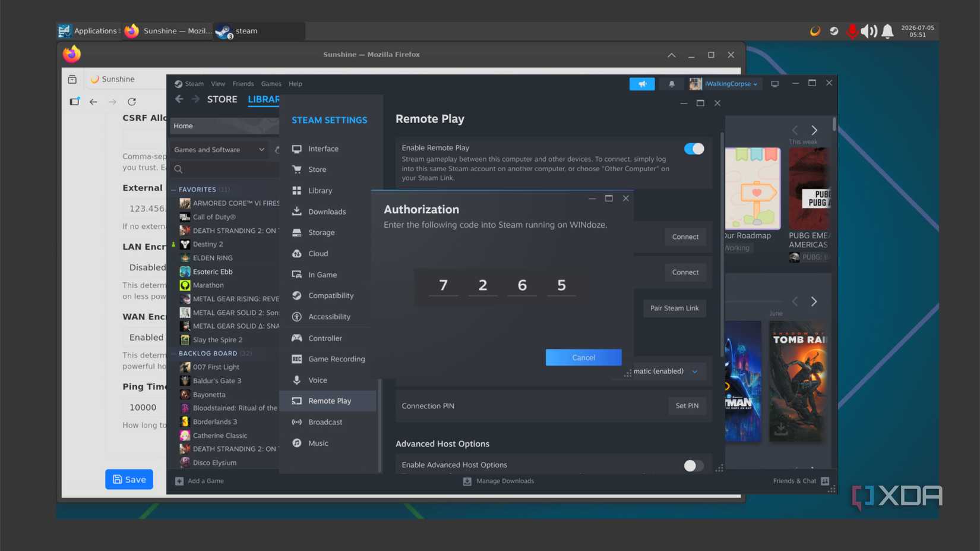Click the Ping Timeout field with 10000

point(146,407)
